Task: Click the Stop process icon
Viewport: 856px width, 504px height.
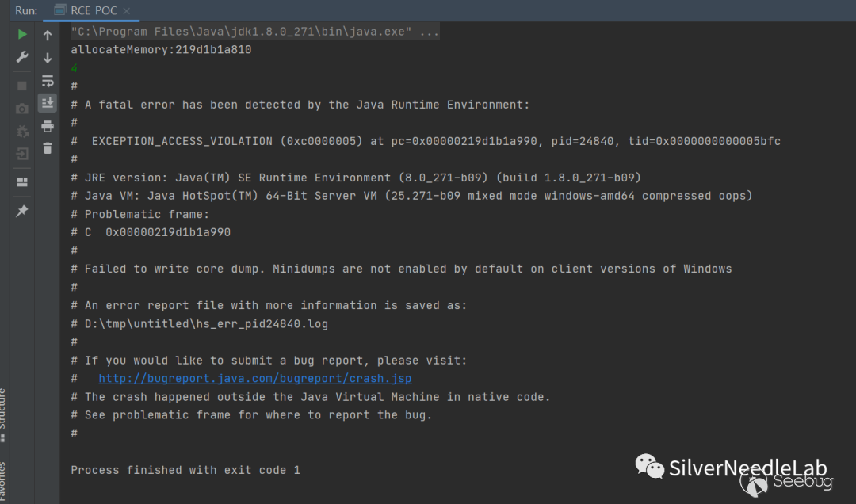Action: 22,85
